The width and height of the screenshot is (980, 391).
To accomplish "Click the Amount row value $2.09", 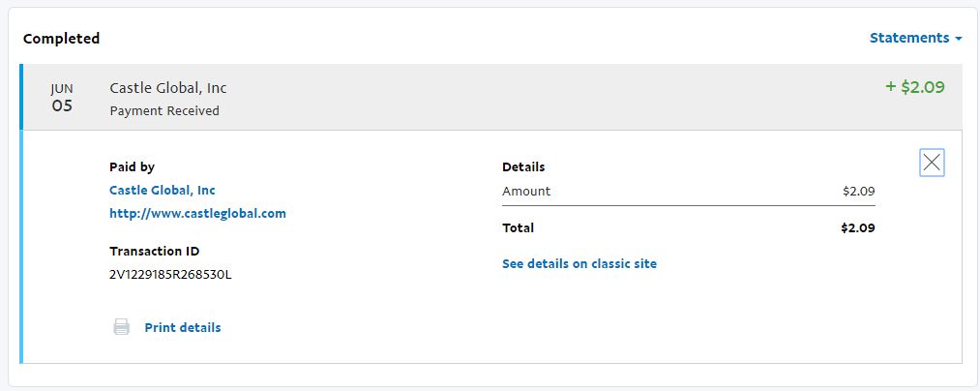I will tap(858, 191).
